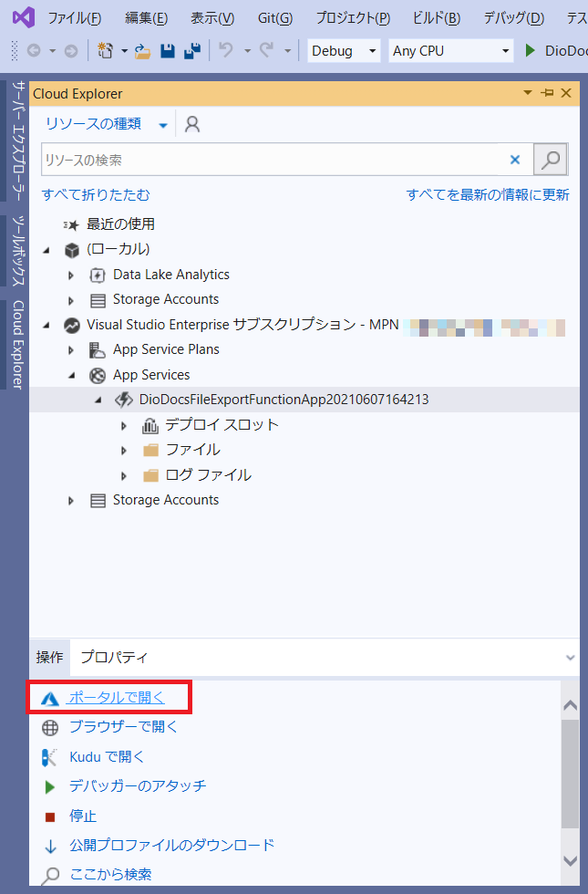Click the pin auto-hide icon of Cloud Explorer
588x894 pixels.
[x=548, y=93]
